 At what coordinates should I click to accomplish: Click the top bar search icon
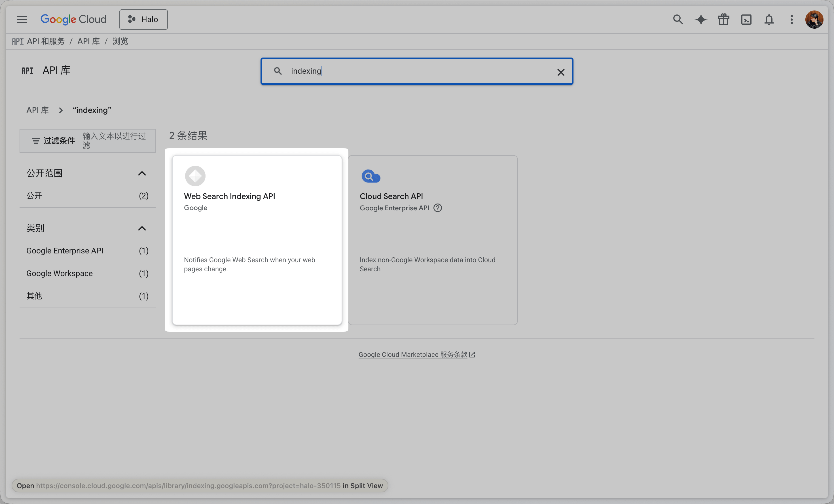[678, 20]
